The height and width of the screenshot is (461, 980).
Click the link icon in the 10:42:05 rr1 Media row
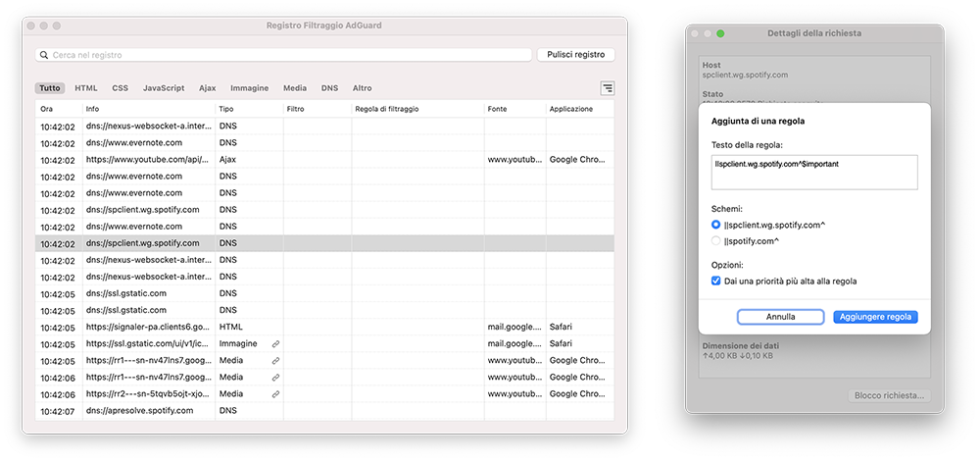tap(275, 361)
